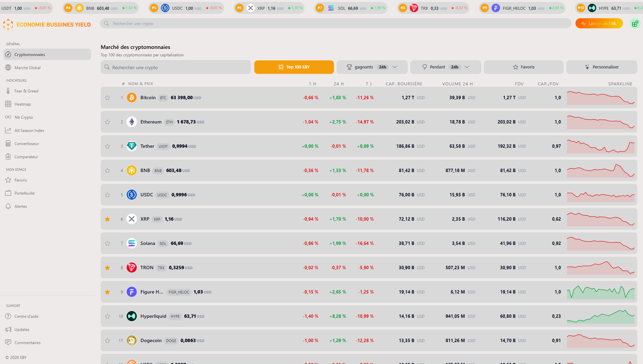Click the TRON logo in row 8

click(x=132, y=268)
